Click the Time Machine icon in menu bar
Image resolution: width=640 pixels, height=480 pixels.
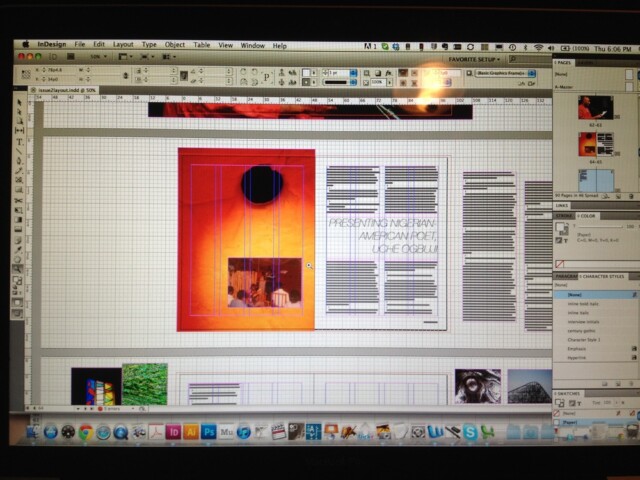coord(512,47)
